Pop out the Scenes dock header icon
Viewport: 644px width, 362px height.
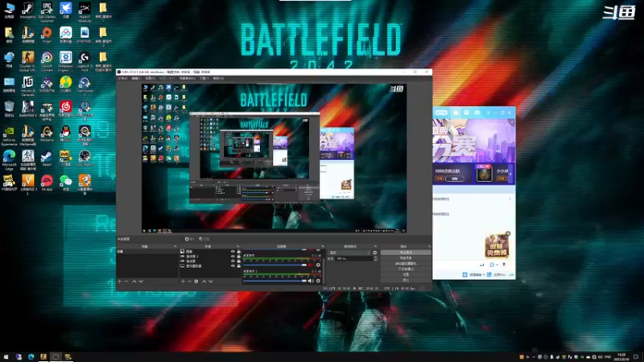(x=175, y=246)
